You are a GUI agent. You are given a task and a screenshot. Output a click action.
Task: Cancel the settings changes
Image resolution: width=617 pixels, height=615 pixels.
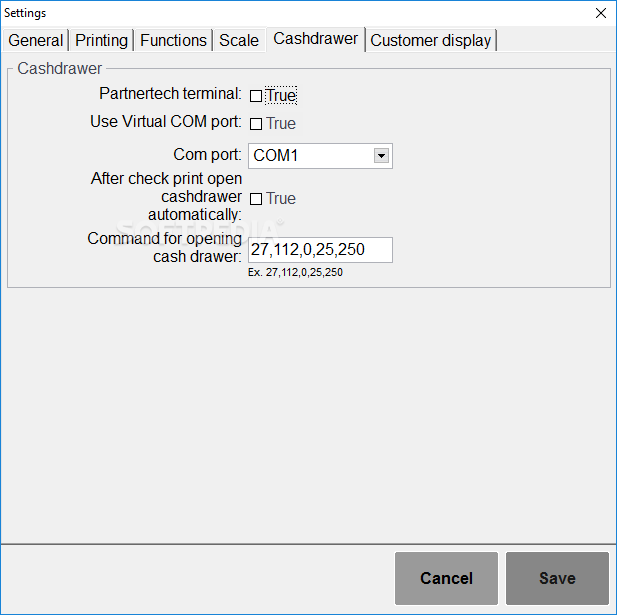[446, 578]
